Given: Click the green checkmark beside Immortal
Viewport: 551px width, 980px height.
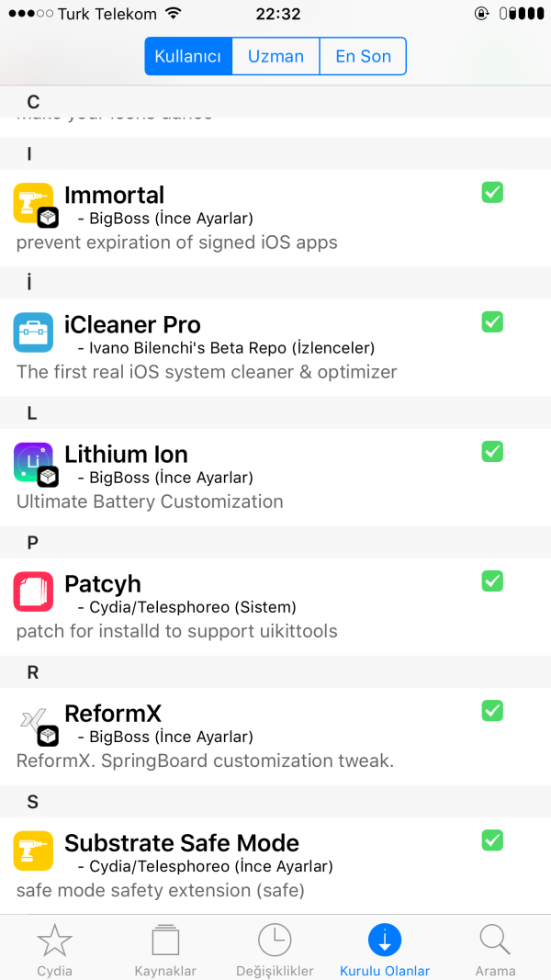Looking at the screenshot, I should coord(492,192).
